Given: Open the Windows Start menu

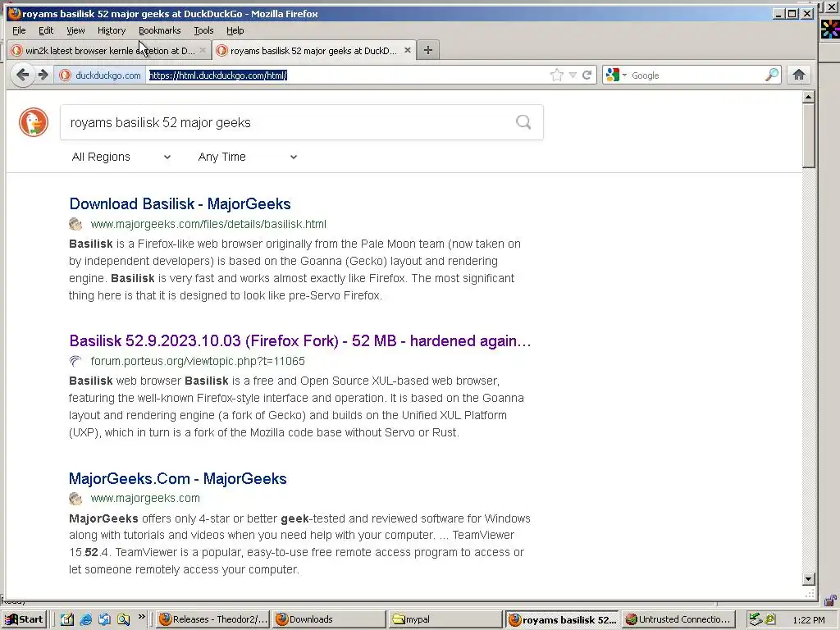Looking at the screenshot, I should click(x=24, y=619).
